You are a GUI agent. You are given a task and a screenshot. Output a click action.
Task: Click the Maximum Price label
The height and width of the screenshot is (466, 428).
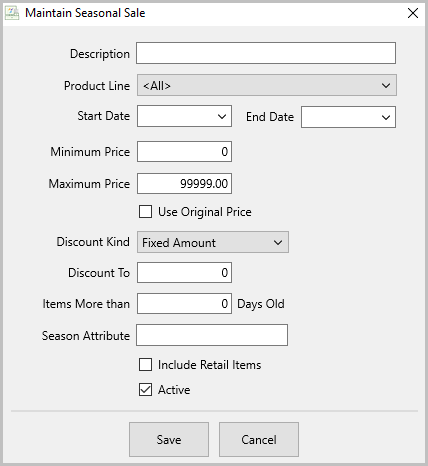pos(89,184)
